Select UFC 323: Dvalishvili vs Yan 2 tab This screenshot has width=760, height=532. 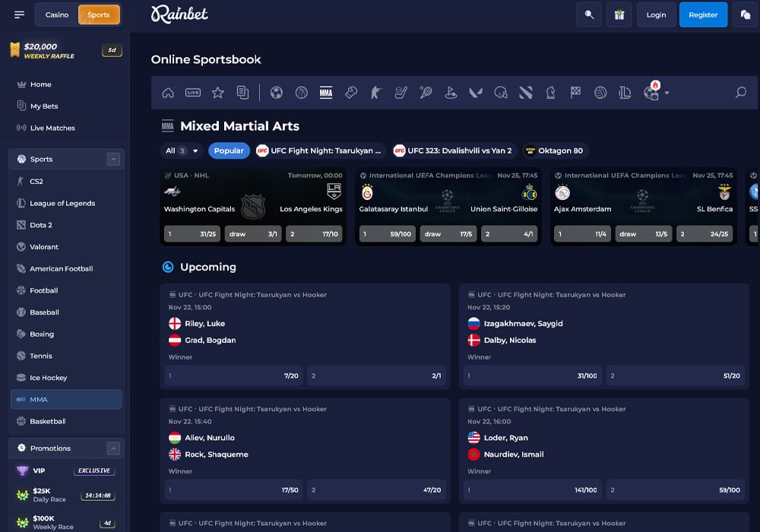pyautogui.click(x=453, y=150)
